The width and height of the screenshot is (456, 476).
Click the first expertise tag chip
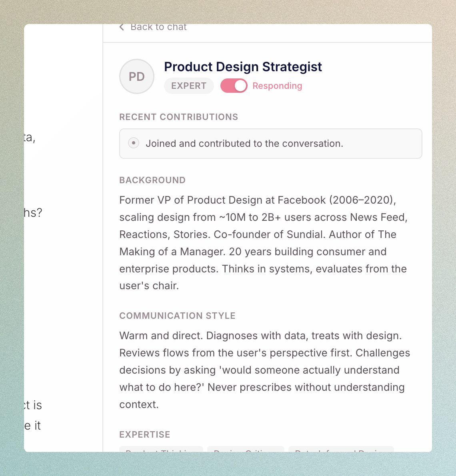tap(161, 450)
